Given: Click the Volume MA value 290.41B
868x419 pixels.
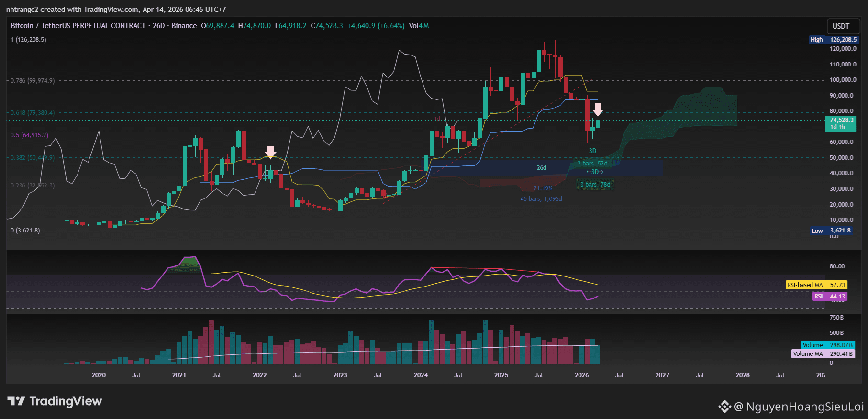Looking at the screenshot, I should (841, 354).
